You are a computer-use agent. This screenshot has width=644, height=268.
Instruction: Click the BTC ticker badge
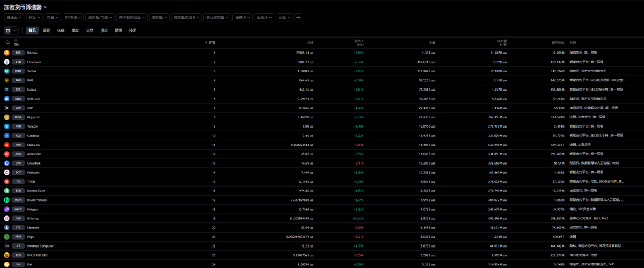pyautogui.click(x=19, y=53)
